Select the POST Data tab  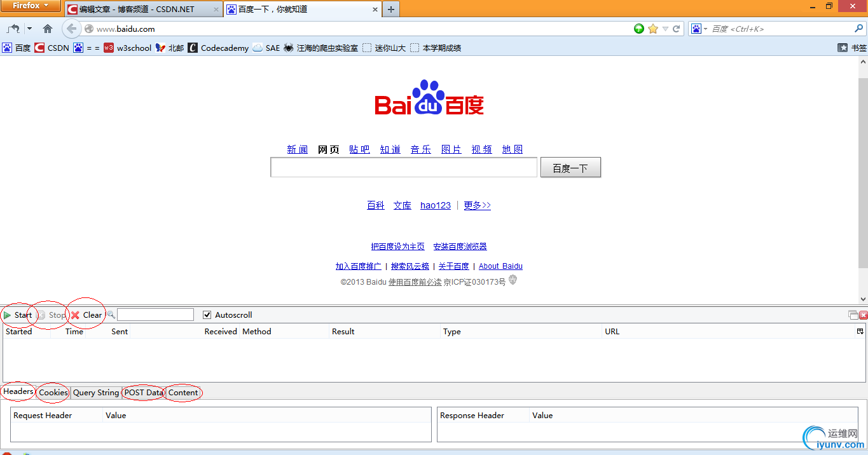click(144, 393)
